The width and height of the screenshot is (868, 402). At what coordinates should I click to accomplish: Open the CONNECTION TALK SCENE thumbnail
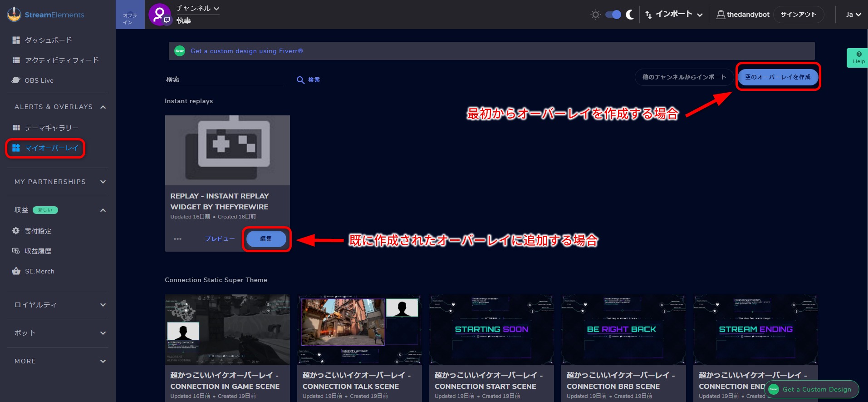coord(359,330)
